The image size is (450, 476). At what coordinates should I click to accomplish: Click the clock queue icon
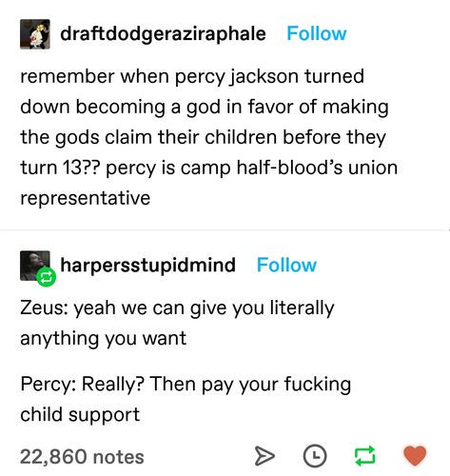(x=315, y=456)
